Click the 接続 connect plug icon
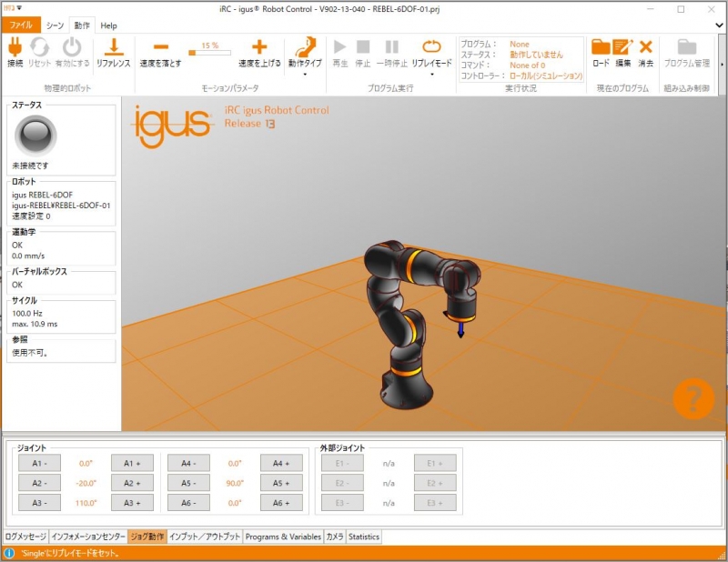This screenshot has width=728, height=562. [x=15, y=47]
